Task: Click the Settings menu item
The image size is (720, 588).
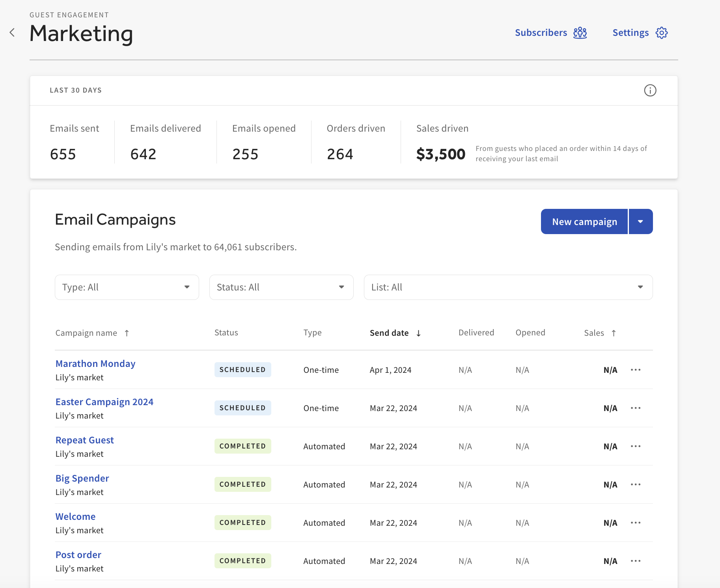Action: click(x=630, y=33)
